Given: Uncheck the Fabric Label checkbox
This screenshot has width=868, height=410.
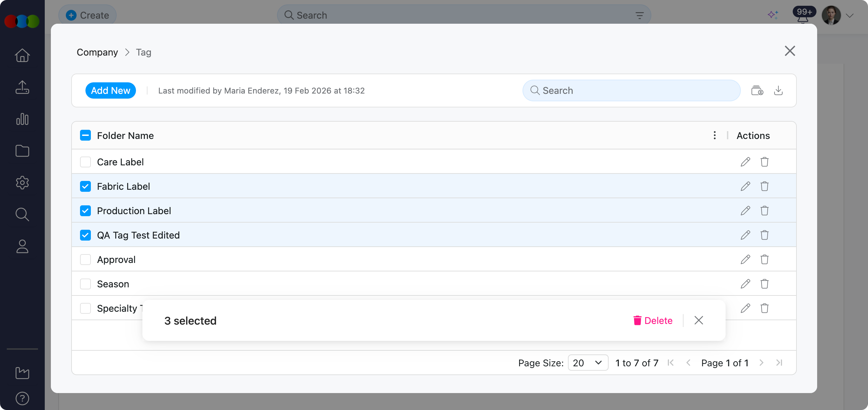Looking at the screenshot, I should click(x=85, y=186).
